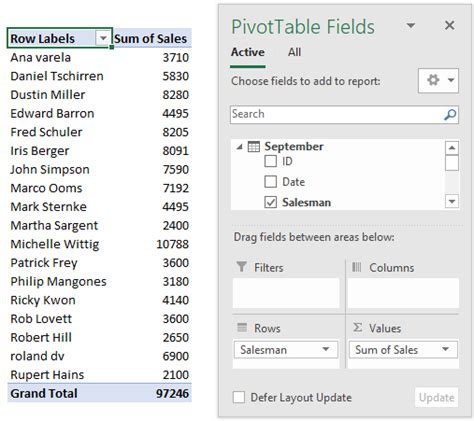The width and height of the screenshot is (474, 421).
Task: Click the Filters funnel icon
Action: [x=241, y=267]
